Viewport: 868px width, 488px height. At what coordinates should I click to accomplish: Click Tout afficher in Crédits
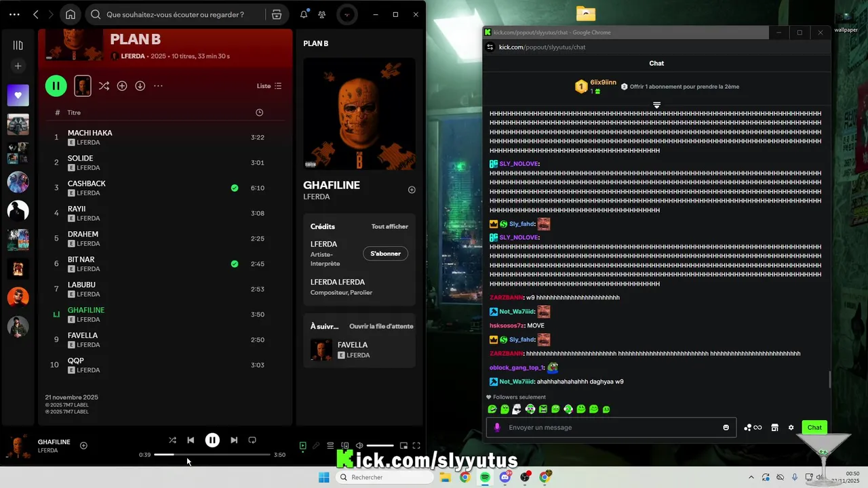click(390, 226)
